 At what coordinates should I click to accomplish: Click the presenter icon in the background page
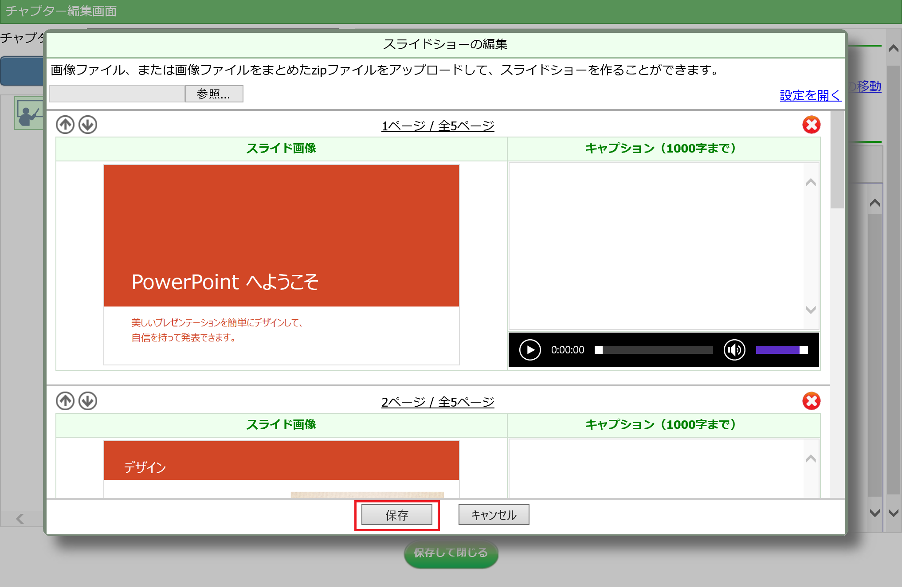[x=29, y=113]
